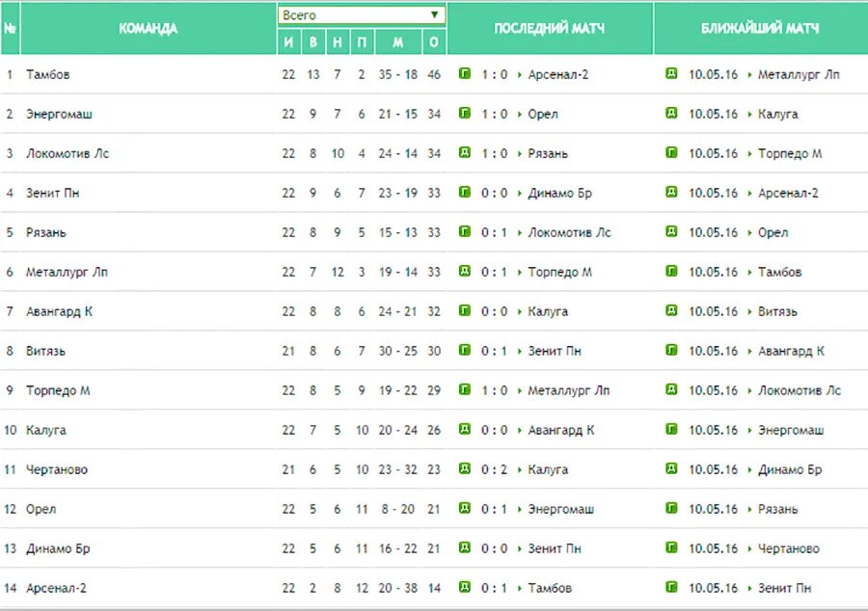Open the Локомотив Лс team link
Image resolution: width=868 pixels, height=611 pixels.
click(68, 153)
